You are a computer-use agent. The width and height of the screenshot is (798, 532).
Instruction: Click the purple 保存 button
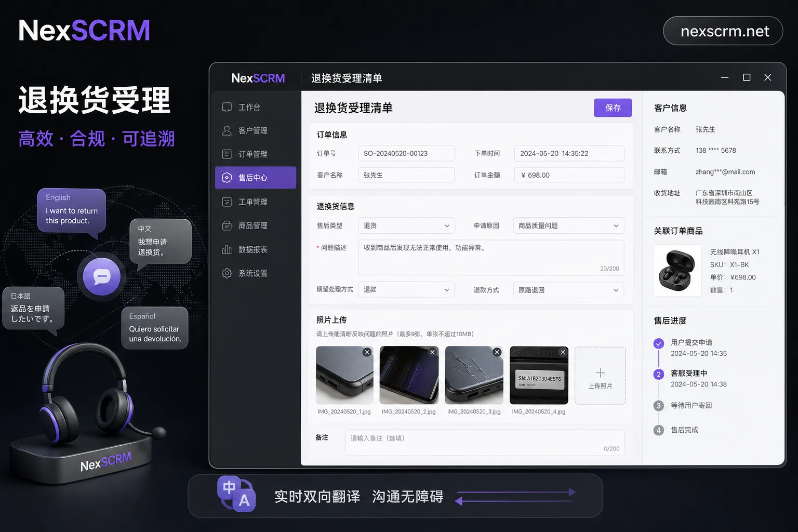point(613,108)
